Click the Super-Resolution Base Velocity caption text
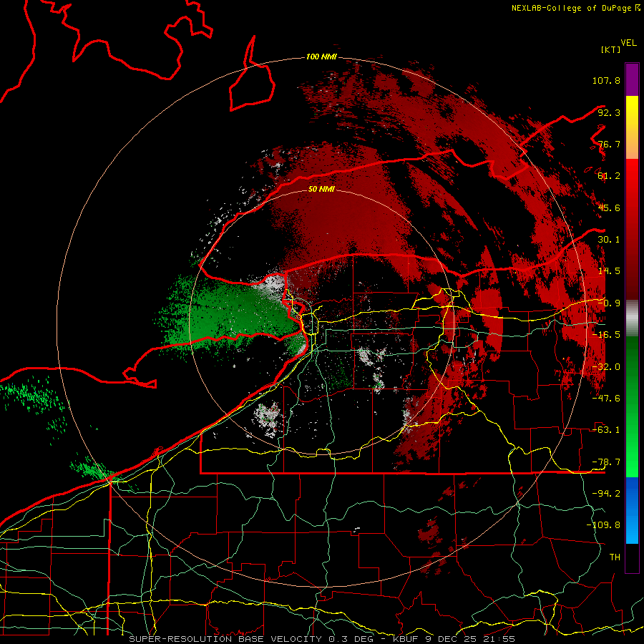 (322, 639)
